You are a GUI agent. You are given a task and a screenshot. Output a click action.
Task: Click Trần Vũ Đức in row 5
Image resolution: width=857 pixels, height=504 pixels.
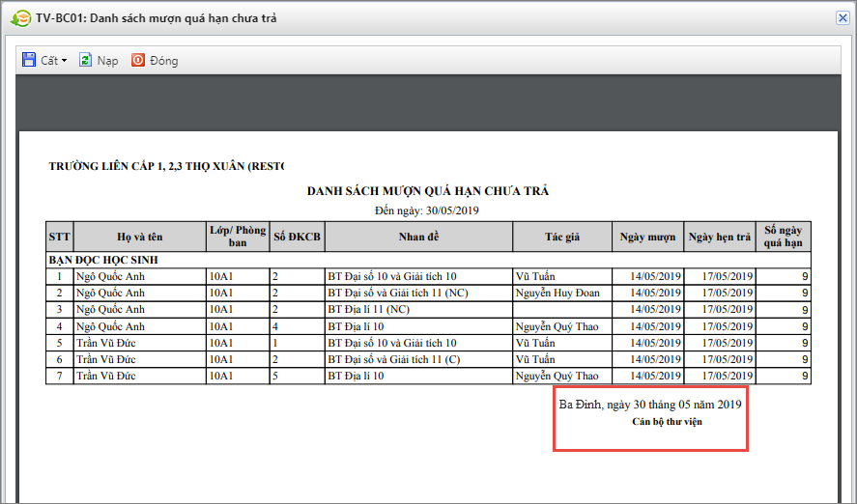[106, 343]
